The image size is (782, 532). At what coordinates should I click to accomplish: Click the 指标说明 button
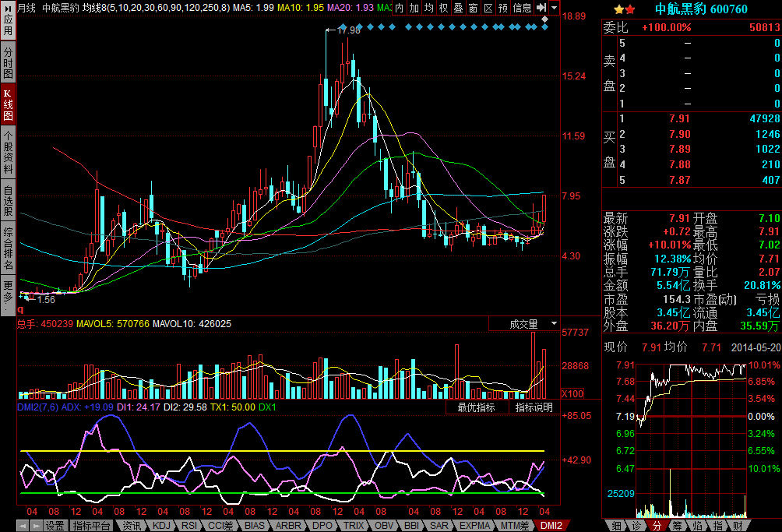point(534,407)
